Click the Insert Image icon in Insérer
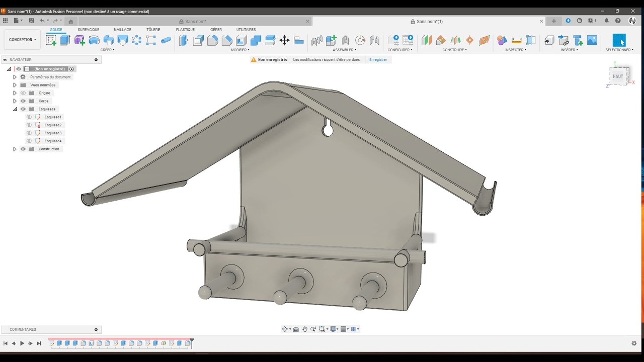 click(592, 40)
